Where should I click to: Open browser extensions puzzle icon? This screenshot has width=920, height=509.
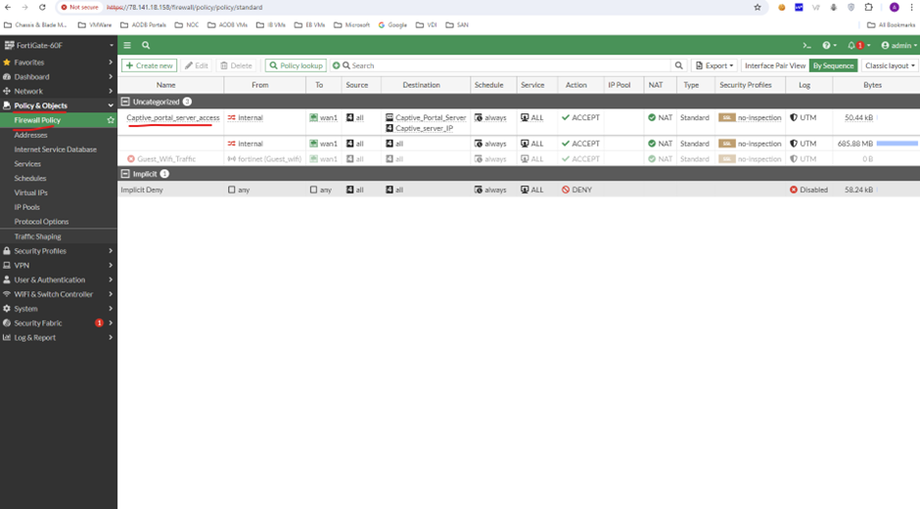868,7
